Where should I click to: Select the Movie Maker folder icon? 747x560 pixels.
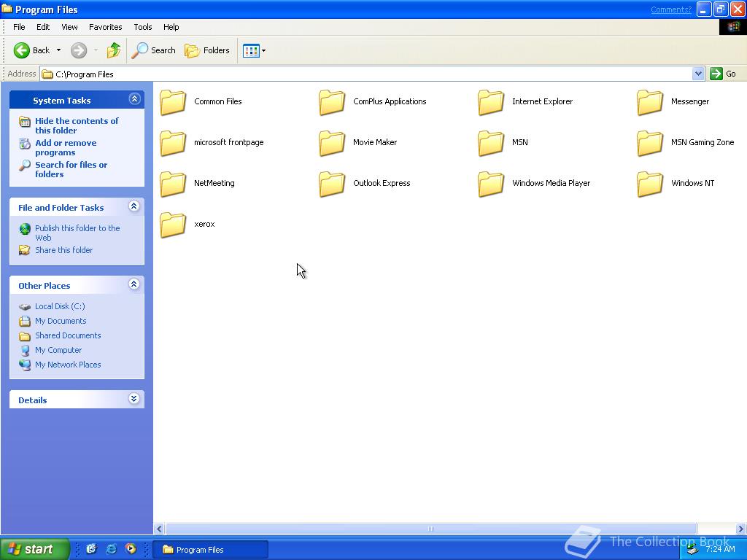[332, 143]
